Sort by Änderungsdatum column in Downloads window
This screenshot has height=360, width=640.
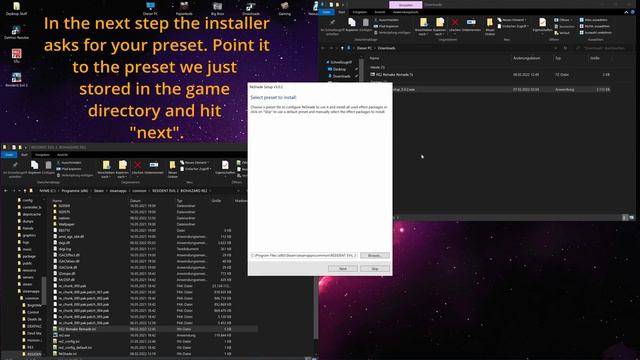pyautogui.click(x=527, y=58)
